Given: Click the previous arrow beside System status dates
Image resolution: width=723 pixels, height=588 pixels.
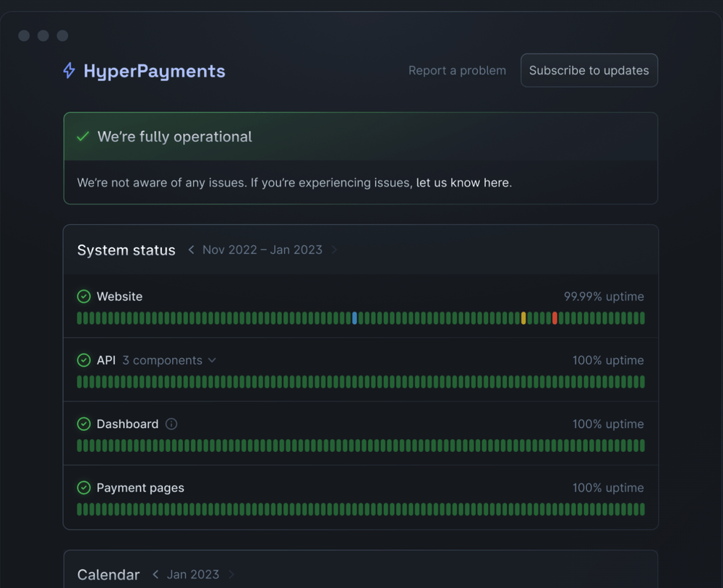Looking at the screenshot, I should point(191,250).
